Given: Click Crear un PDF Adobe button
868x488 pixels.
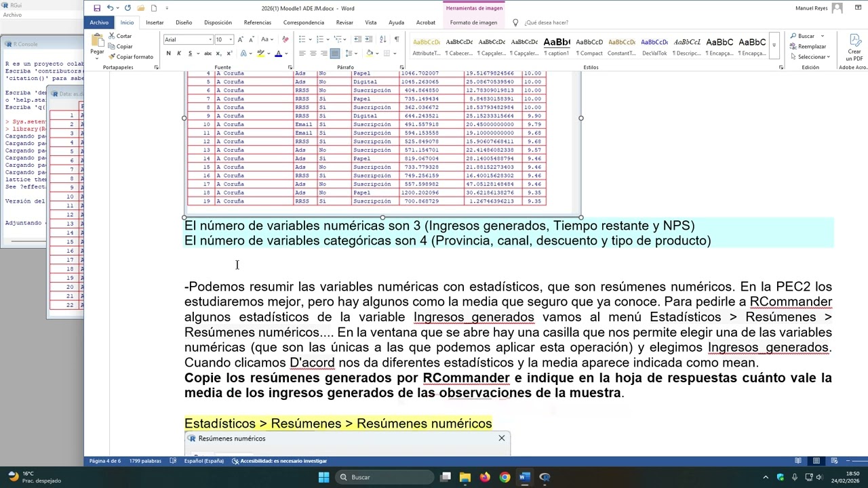Looking at the screenshot, I should (x=854, y=46).
